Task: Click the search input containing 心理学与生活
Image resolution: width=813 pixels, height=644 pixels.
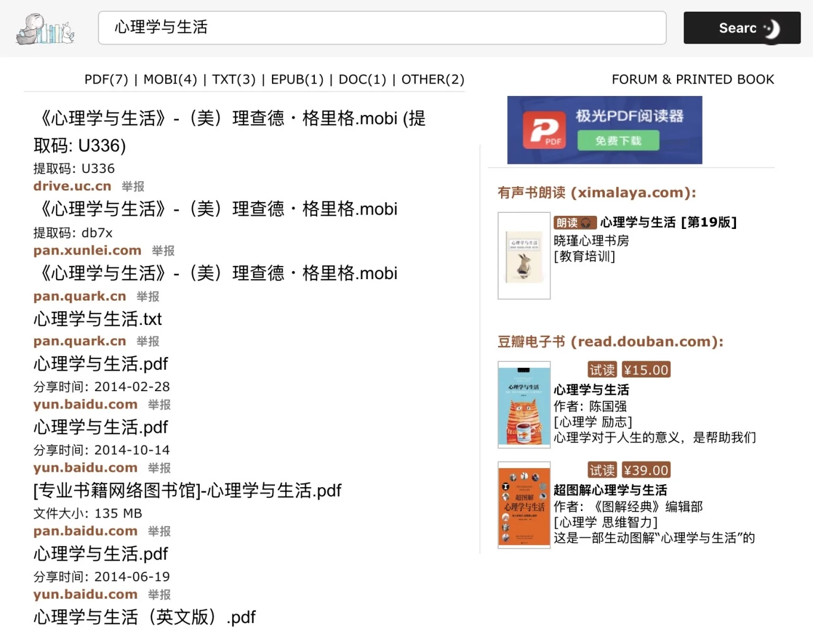Action: 382,27
